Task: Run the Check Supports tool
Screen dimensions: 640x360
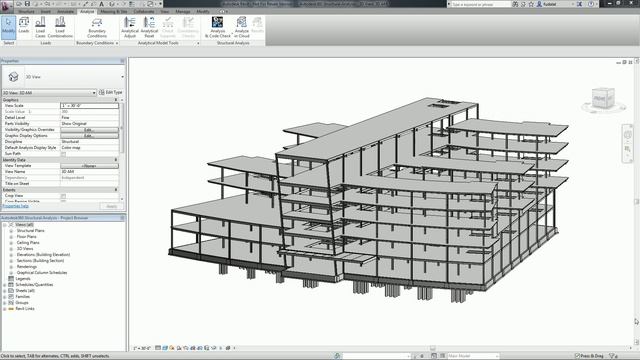Action: [168, 27]
